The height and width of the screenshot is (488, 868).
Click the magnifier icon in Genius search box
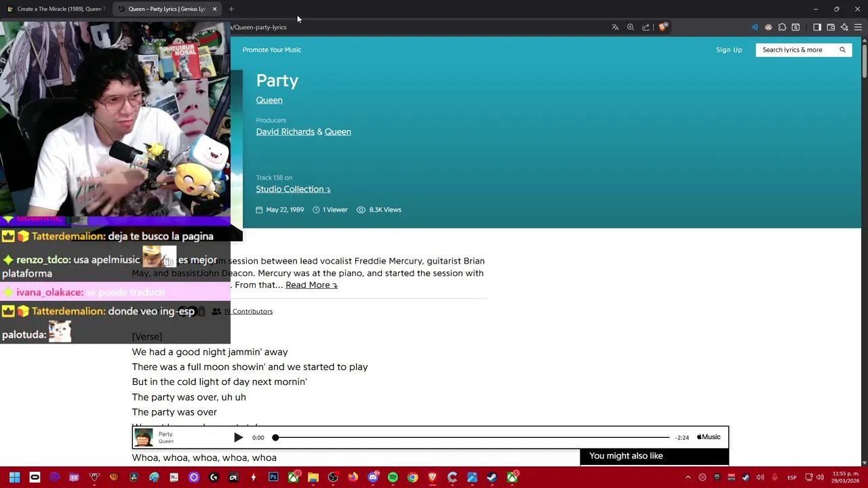(x=843, y=49)
